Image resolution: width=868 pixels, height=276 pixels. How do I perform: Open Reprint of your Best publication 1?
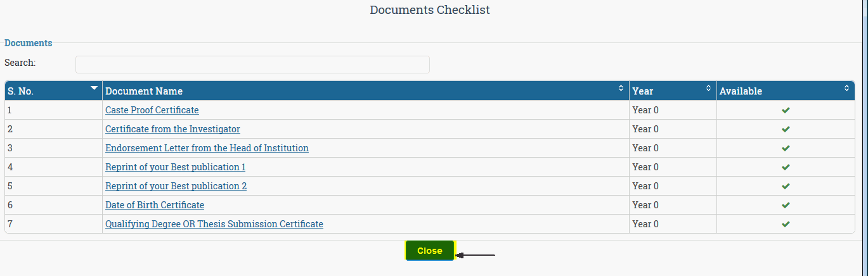tap(176, 167)
